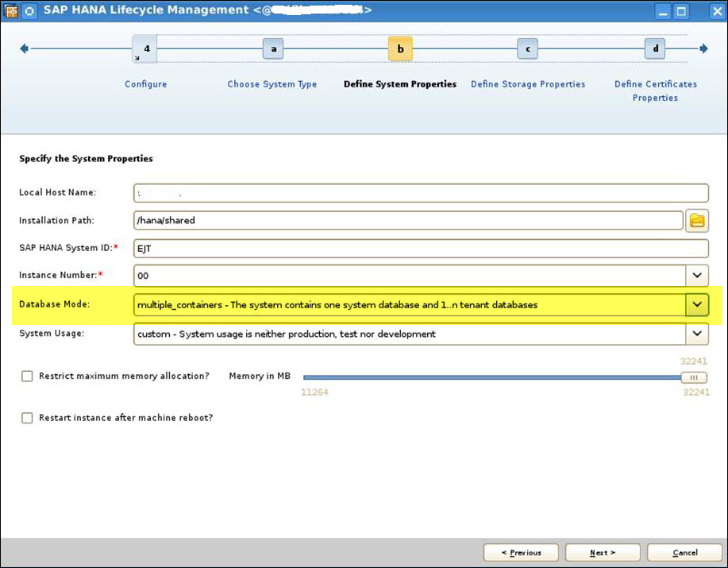Image resolution: width=728 pixels, height=568 pixels.
Task: Open the Instance Number dropdown
Action: pyautogui.click(x=697, y=276)
